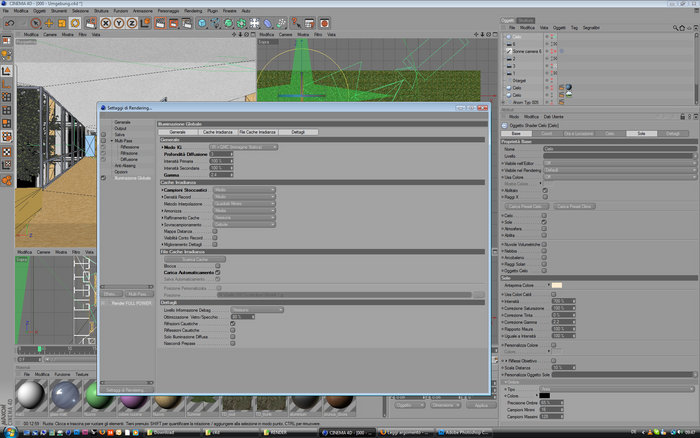Select Anti-Aliasing in render settings list
The image size is (700, 438).
(x=125, y=166)
